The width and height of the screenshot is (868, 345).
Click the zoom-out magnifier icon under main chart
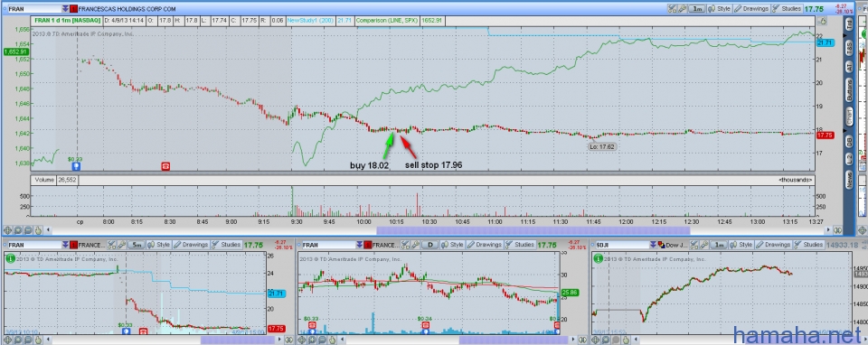click(28, 230)
